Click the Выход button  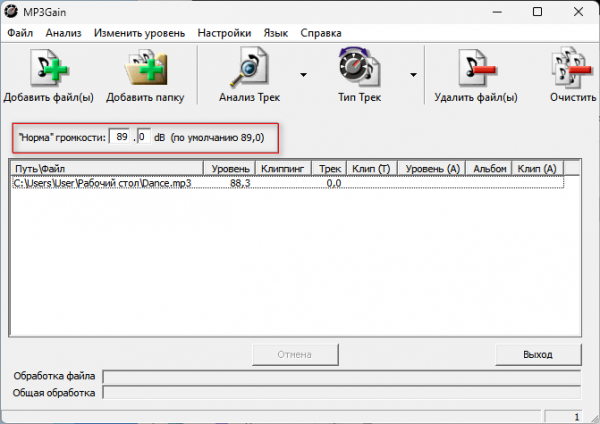click(x=538, y=355)
